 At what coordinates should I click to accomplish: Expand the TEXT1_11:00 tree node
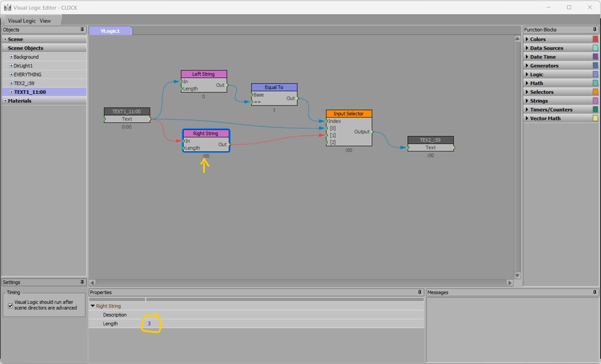pyautogui.click(x=11, y=92)
